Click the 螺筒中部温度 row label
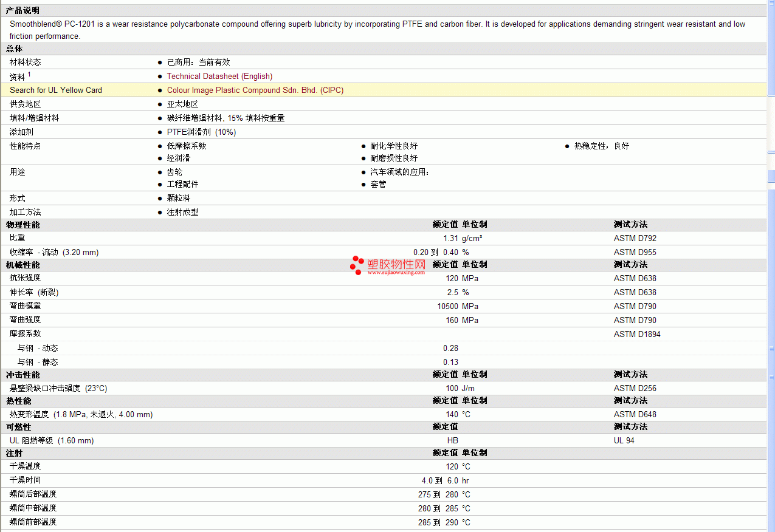 33,508
